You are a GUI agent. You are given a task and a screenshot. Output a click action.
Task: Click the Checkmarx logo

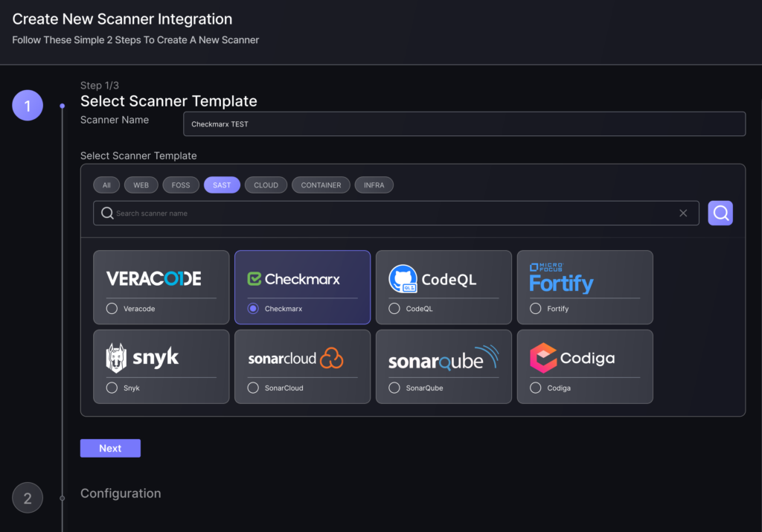[293, 279]
